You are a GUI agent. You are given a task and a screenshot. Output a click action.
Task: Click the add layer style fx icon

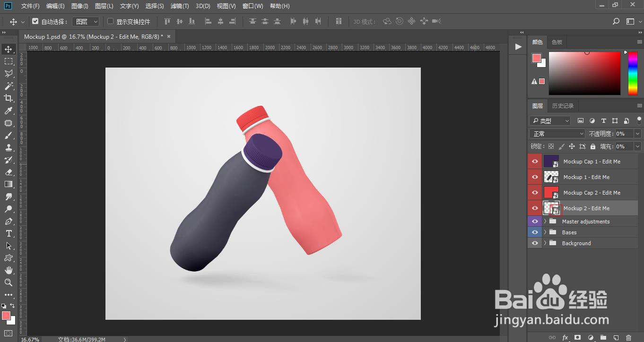click(x=565, y=338)
